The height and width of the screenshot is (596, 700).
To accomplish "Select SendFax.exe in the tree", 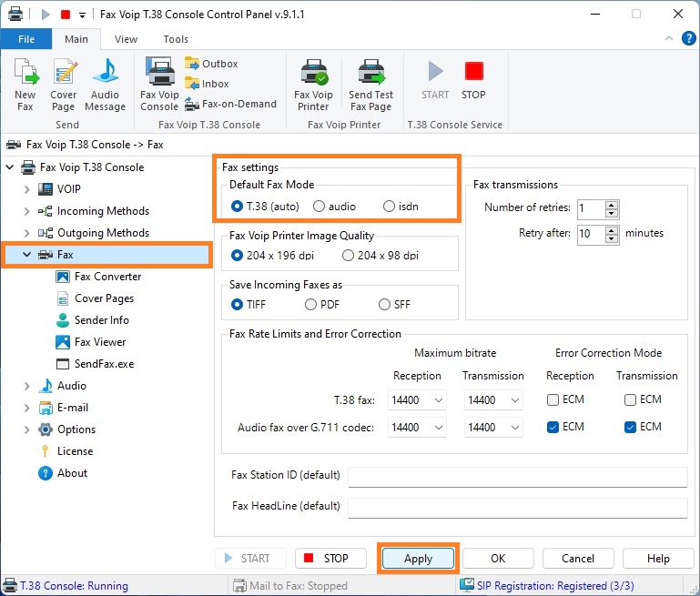I will (x=95, y=364).
